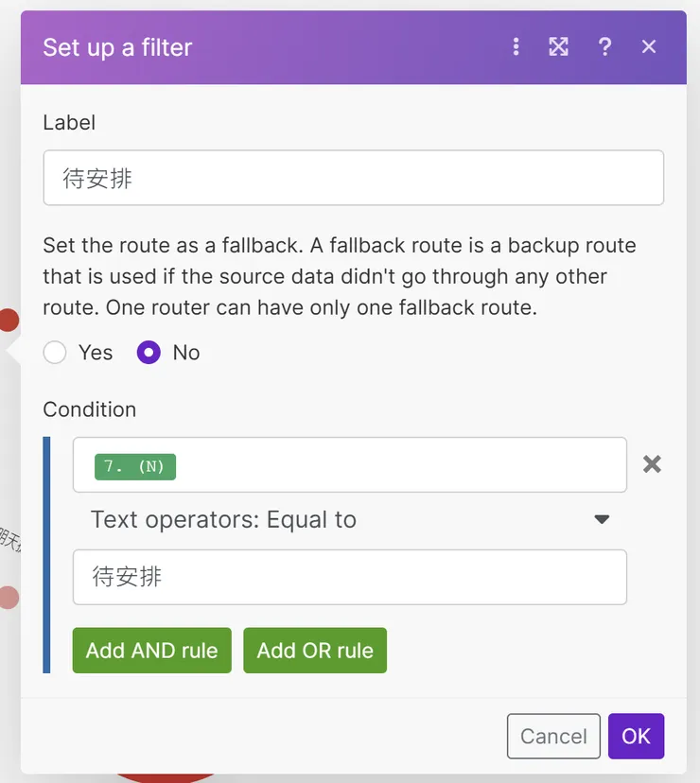Click Add OR rule
The image size is (700, 783).
315,650
